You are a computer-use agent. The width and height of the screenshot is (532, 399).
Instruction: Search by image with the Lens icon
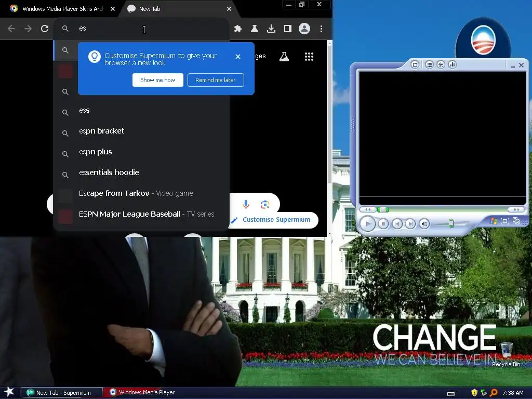click(265, 204)
